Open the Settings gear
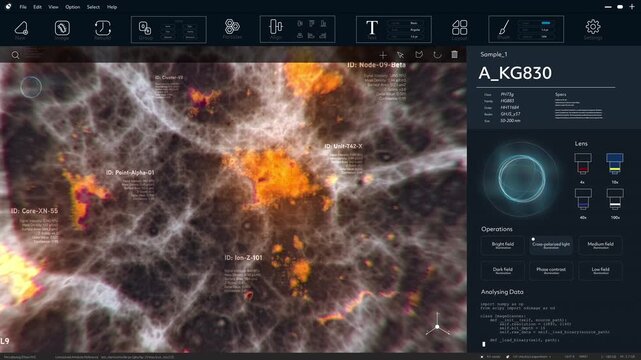 pos(593,27)
